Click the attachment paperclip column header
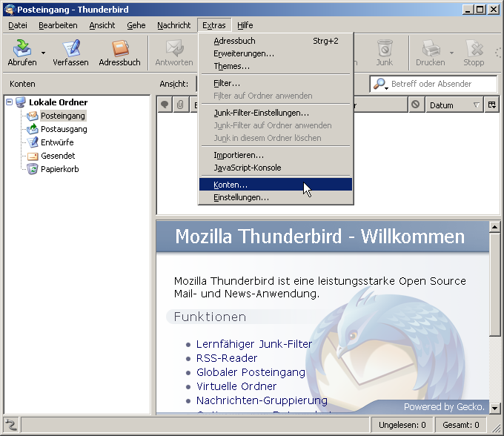The image size is (504, 436). tap(180, 105)
